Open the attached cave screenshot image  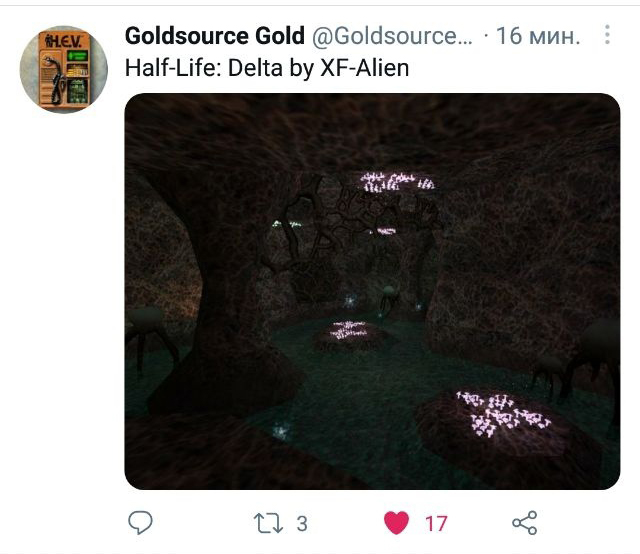point(372,291)
